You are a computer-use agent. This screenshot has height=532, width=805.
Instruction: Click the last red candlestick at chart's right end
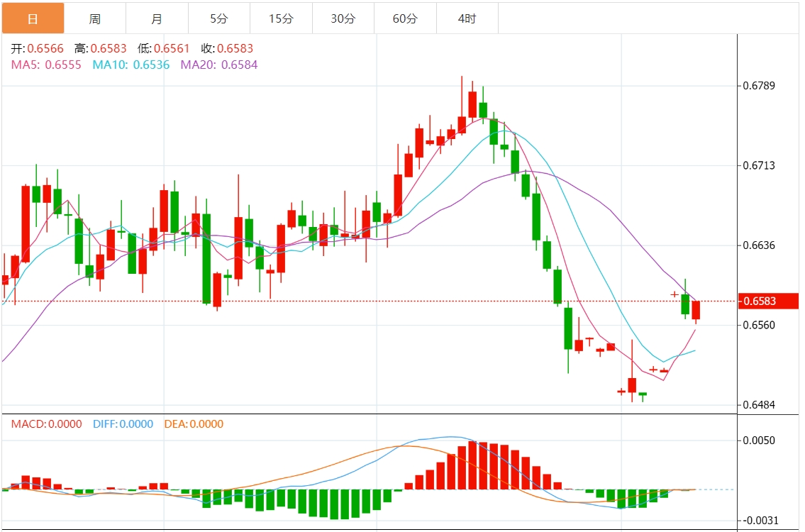click(696, 311)
